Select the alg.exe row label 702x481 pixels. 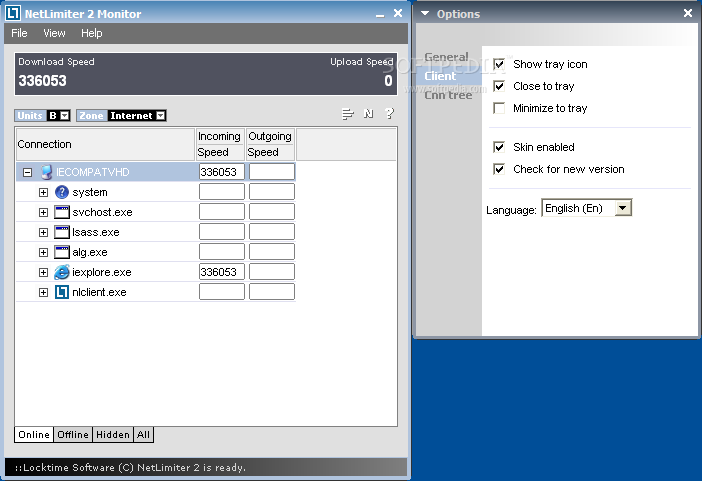click(x=90, y=253)
